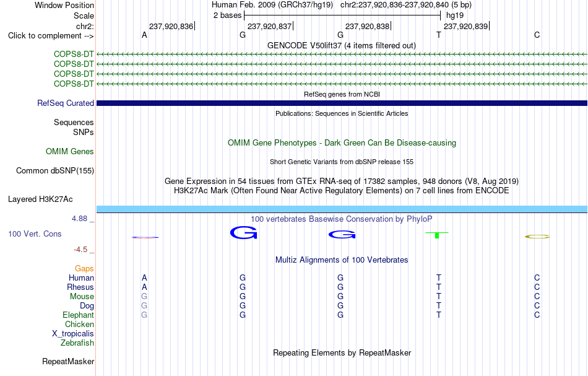Click the 237,920,837 ruler position

pos(270,26)
